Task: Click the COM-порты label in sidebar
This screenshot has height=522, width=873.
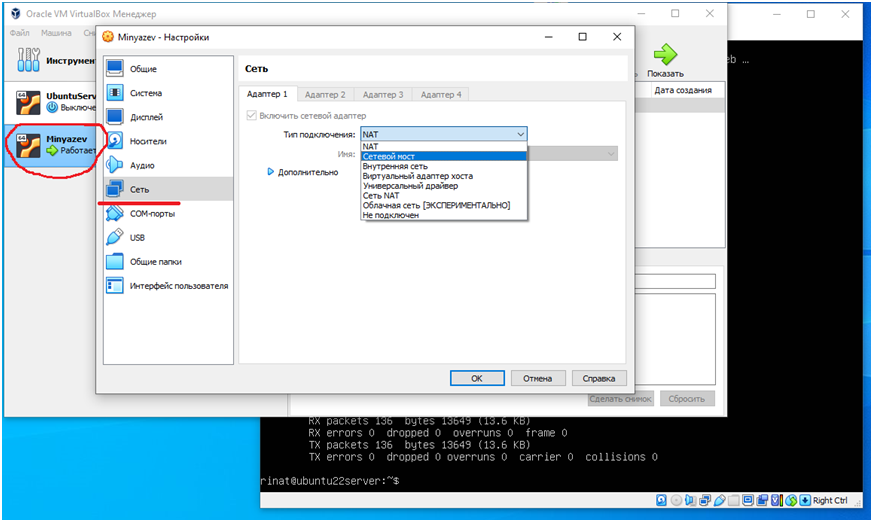Action: [x=153, y=214]
